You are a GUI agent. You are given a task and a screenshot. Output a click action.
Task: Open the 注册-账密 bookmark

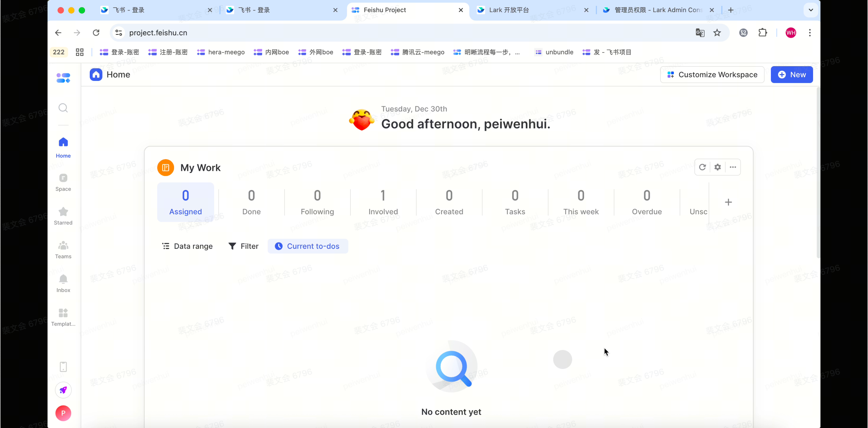pyautogui.click(x=168, y=52)
